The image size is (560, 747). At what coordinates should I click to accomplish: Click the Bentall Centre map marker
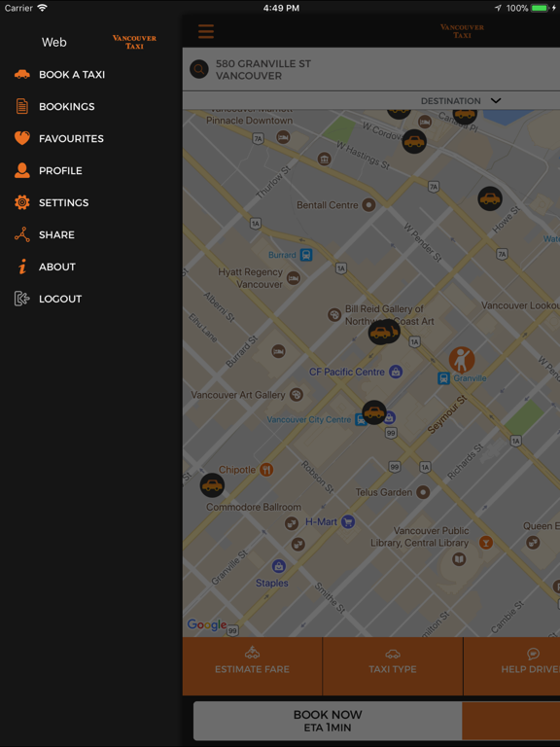(368, 205)
